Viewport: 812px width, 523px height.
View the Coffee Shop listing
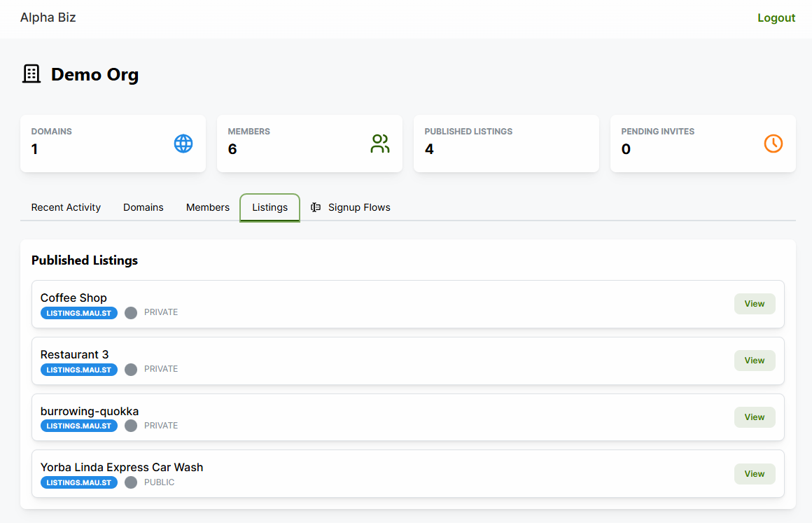click(755, 304)
